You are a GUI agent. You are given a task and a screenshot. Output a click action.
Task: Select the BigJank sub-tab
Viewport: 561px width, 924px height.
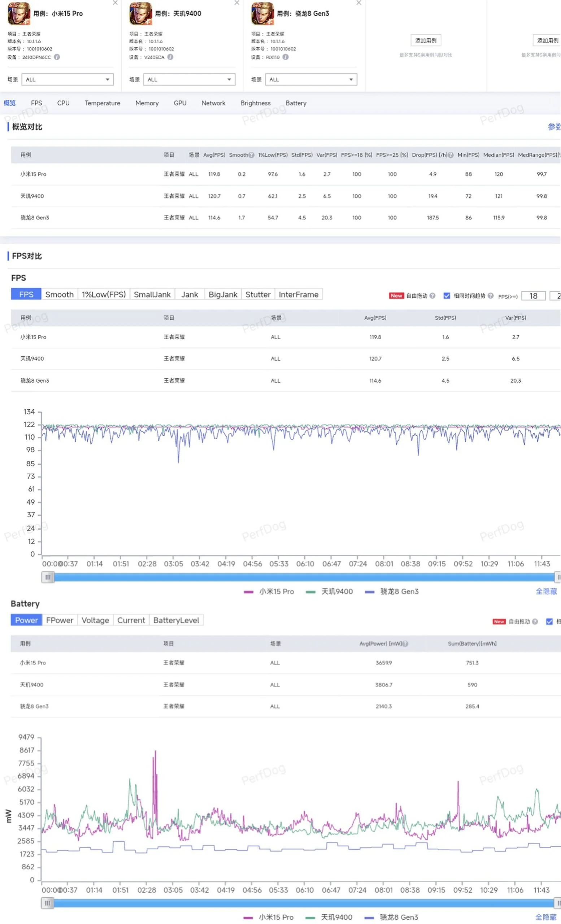click(223, 295)
